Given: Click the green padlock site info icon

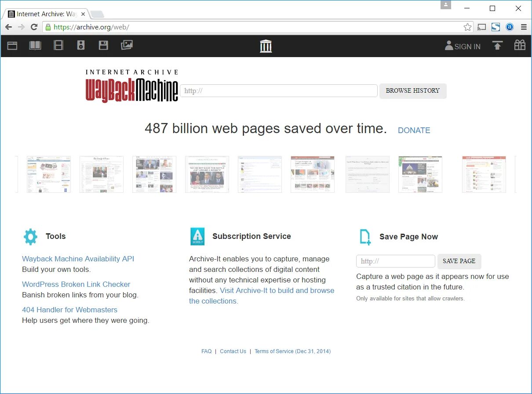Looking at the screenshot, I should coord(48,27).
